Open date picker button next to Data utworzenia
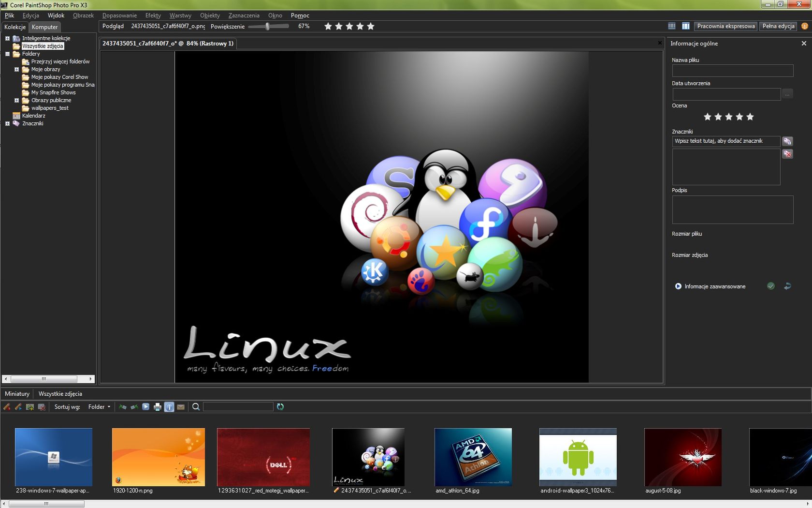 click(787, 94)
